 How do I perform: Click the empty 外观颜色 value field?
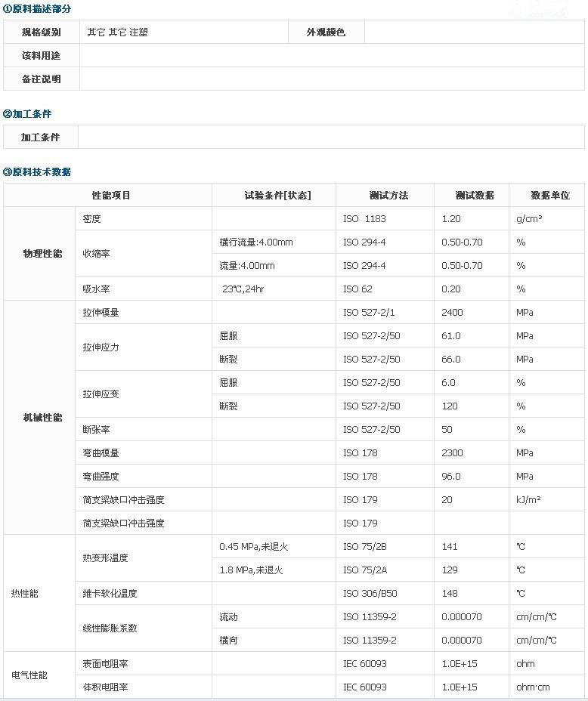pos(474,32)
